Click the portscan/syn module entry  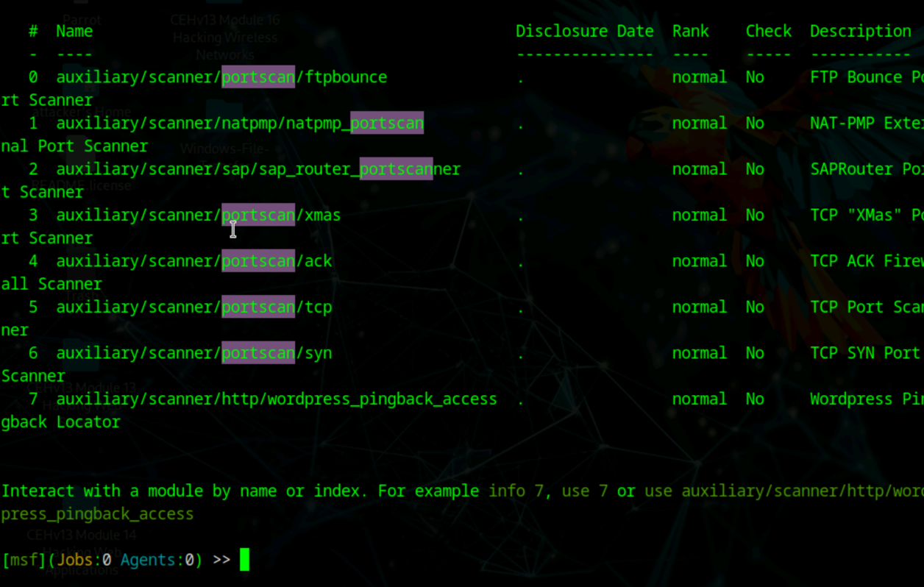(x=194, y=353)
